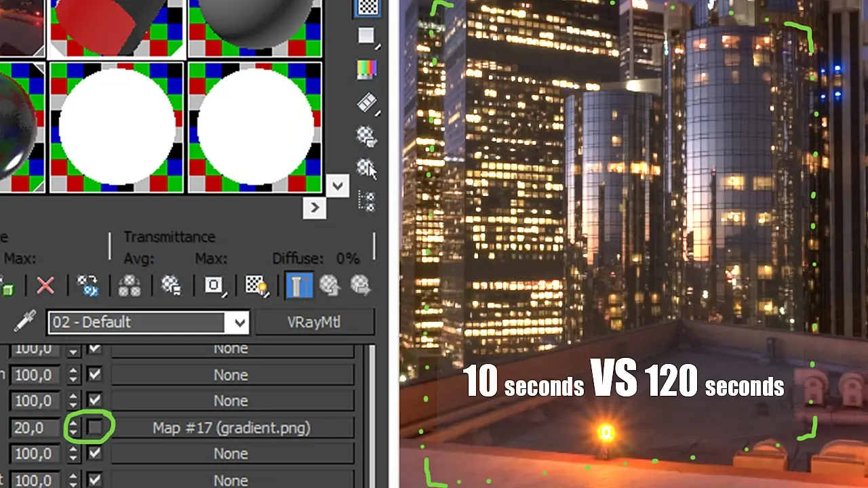Click the Transmittance label
Image resolution: width=868 pixels, height=488 pixels.
[x=170, y=237]
